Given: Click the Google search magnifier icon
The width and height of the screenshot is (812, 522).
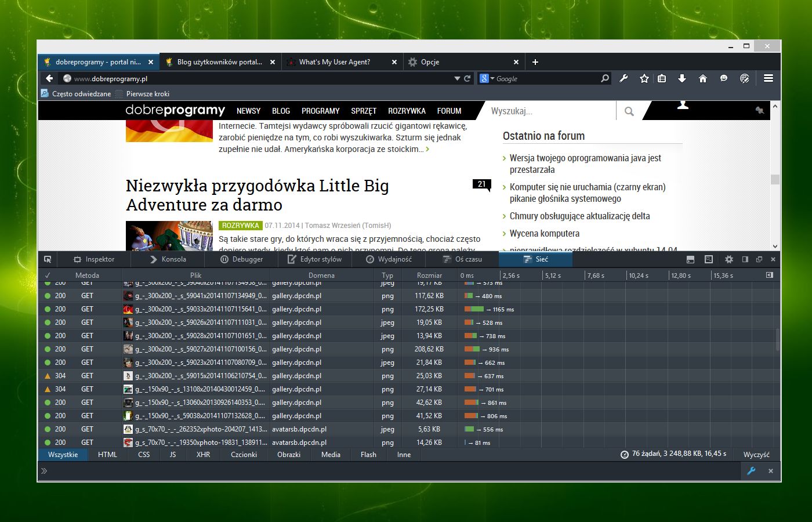Looking at the screenshot, I should coord(605,78).
